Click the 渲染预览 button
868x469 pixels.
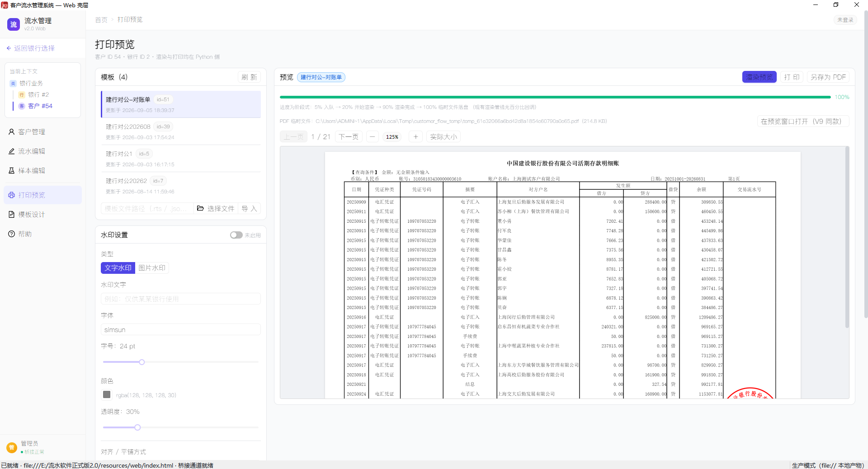tap(759, 77)
